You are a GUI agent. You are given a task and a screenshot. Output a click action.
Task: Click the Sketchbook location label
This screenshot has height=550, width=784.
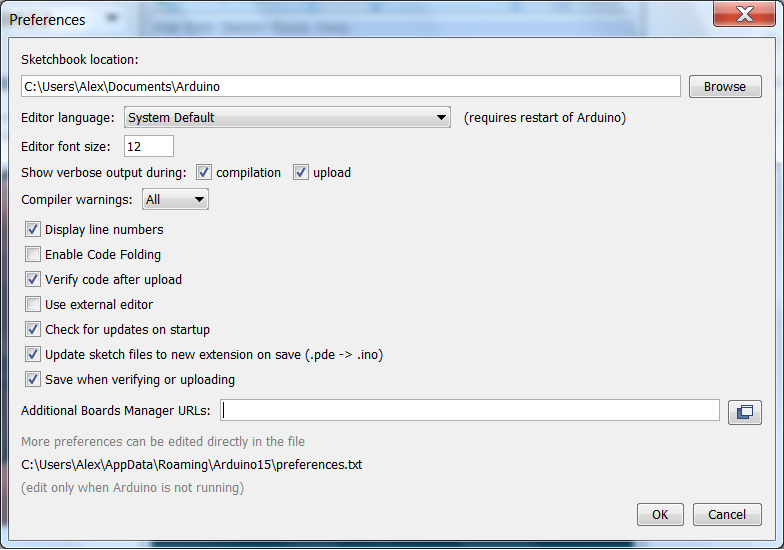click(80, 60)
